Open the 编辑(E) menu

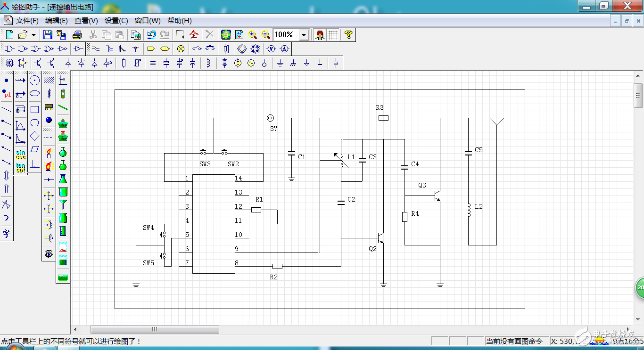[57, 21]
